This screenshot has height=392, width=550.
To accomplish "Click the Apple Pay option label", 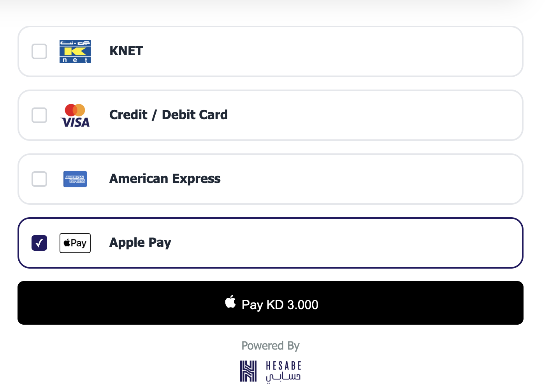I will (x=140, y=243).
